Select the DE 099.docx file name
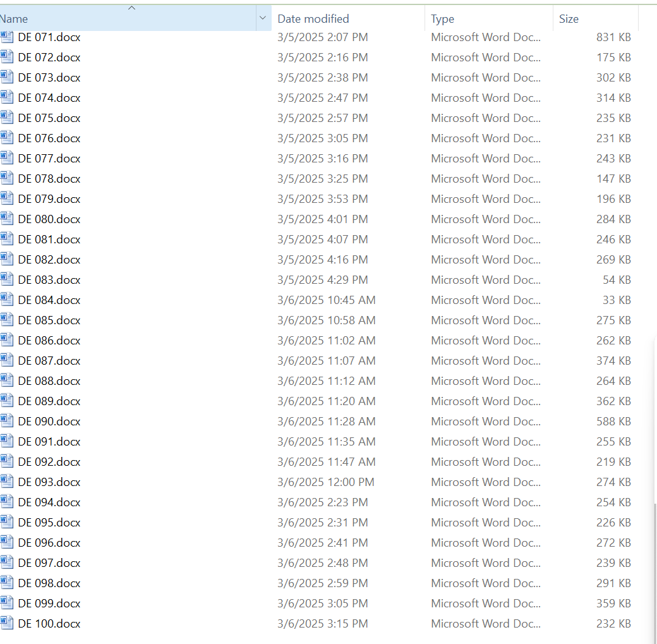The image size is (657, 644). 49,604
